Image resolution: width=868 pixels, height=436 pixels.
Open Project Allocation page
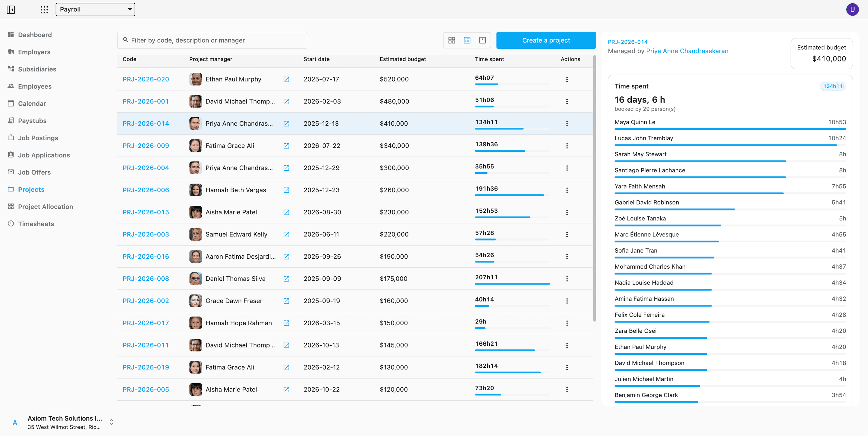[46, 207]
